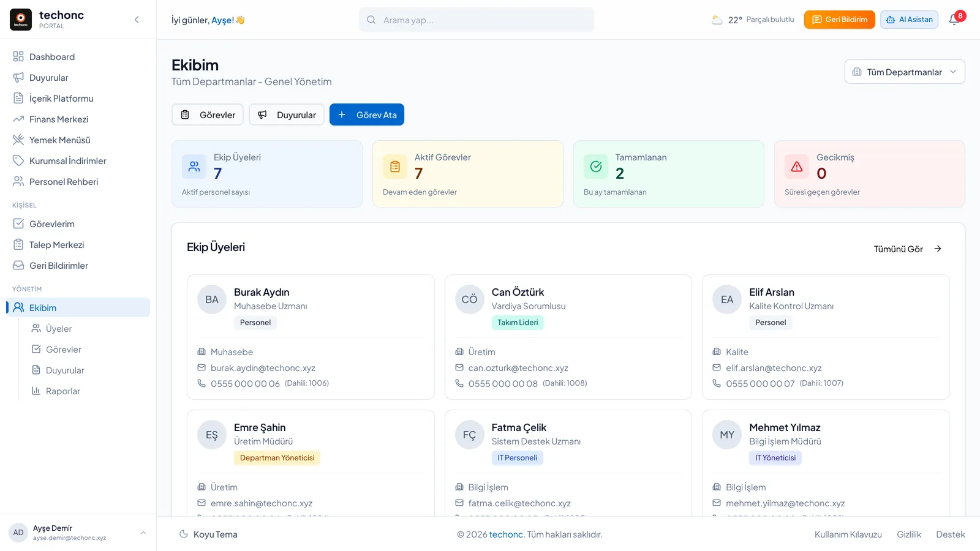Click can.ozturk@techonc.xyz email
The image size is (980, 551).
(x=518, y=368)
